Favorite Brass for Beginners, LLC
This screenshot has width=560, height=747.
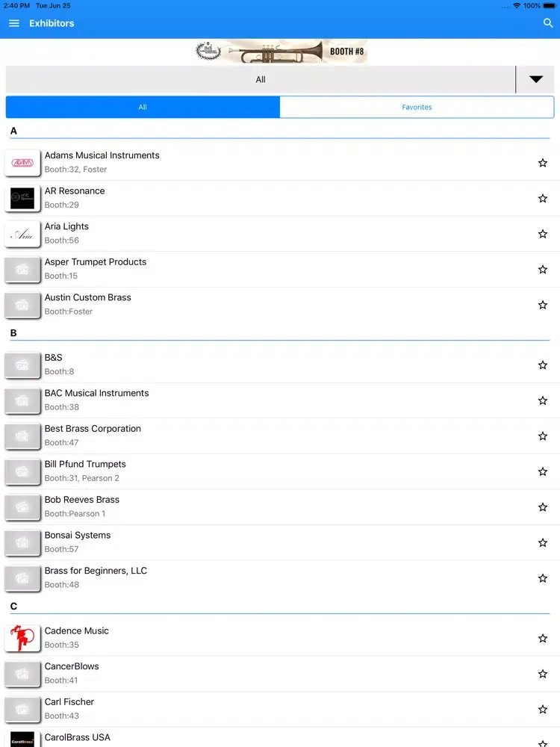pyautogui.click(x=543, y=578)
